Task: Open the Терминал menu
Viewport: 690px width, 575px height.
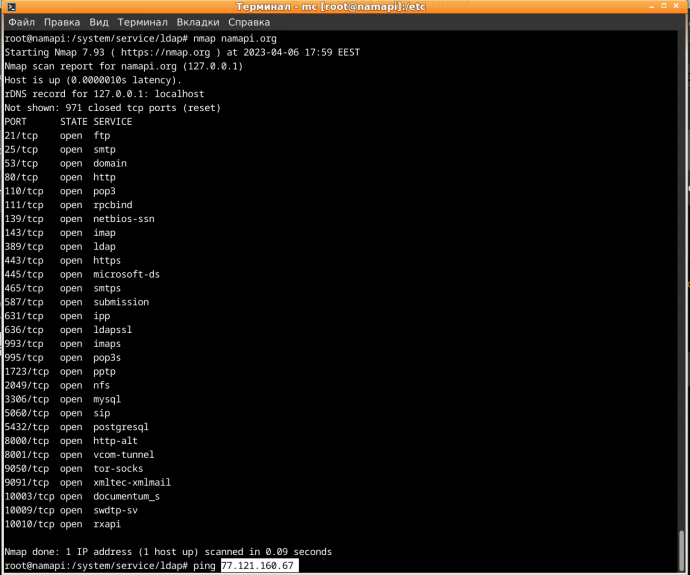Action: tap(142, 21)
